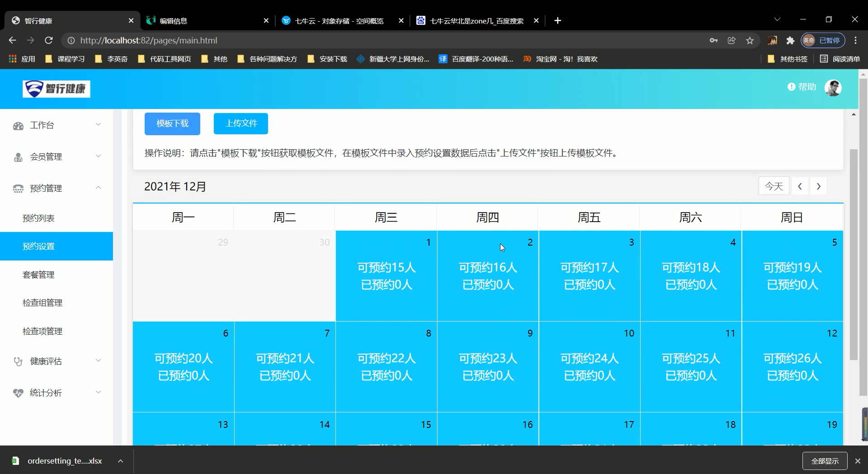
Task: Go to previous month with left chevron
Action: pos(800,186)
